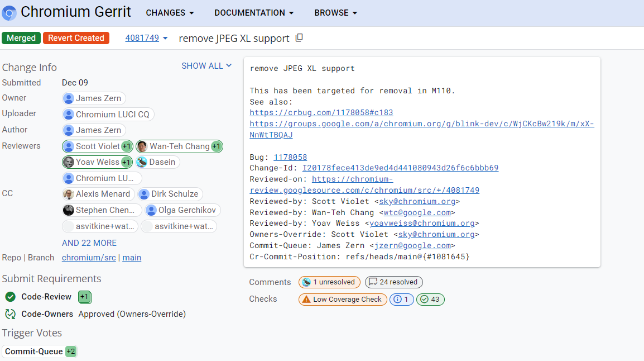The image size is (644, 361).
Task: Open the crbug.com/1178058#c183 link
Action: (x=321, y=113)
